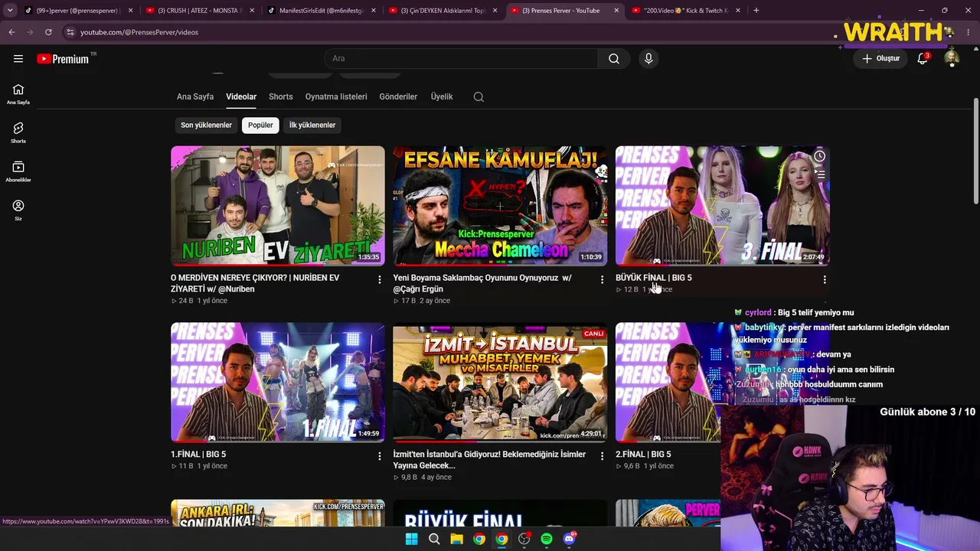Open the 1.FİNAL | BIG 5 title link

[198, 455]
